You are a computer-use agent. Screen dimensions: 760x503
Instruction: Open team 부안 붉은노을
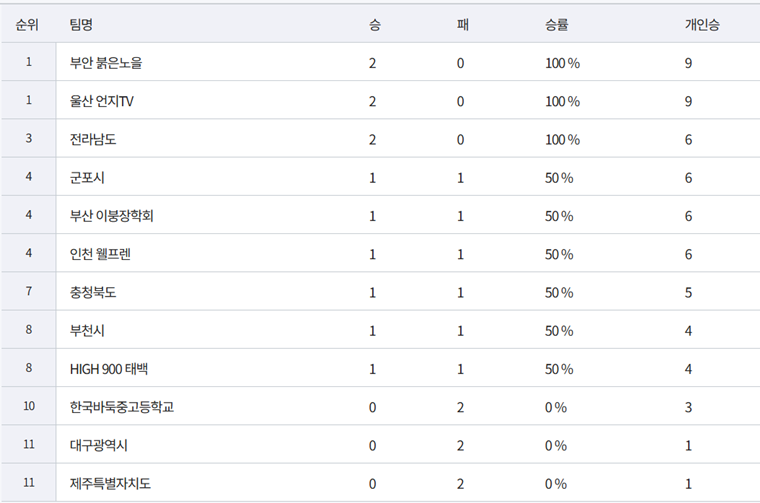click(x=106, y=63)
